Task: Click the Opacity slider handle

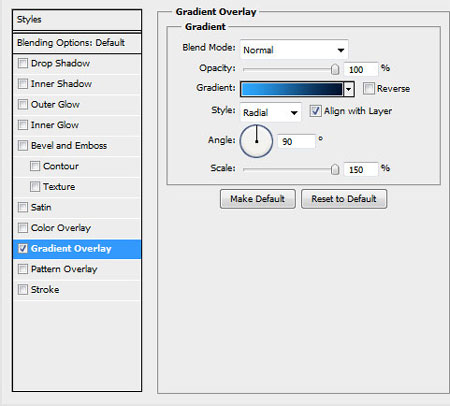Action: 335,70
